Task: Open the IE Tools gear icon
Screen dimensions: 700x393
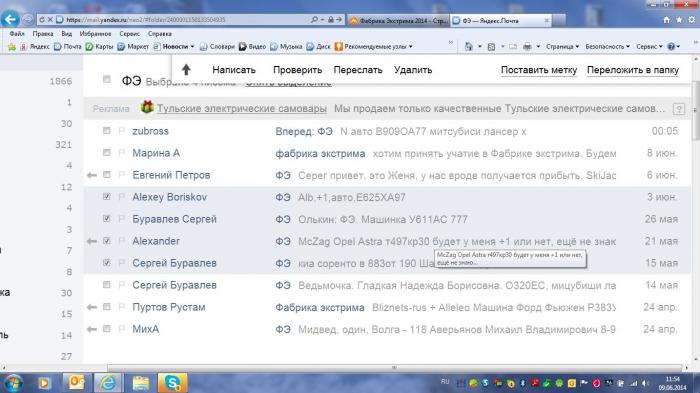Action: click(692, 20)
